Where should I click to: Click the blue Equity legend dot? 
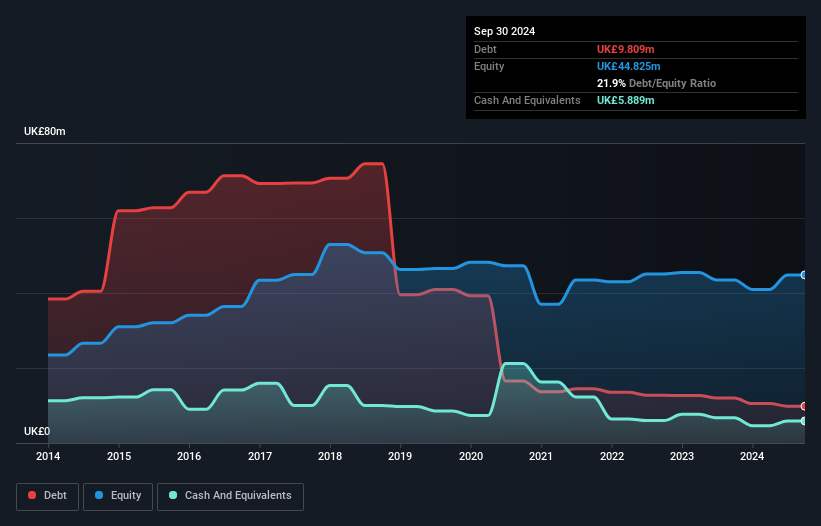click(x=99, y=495)
